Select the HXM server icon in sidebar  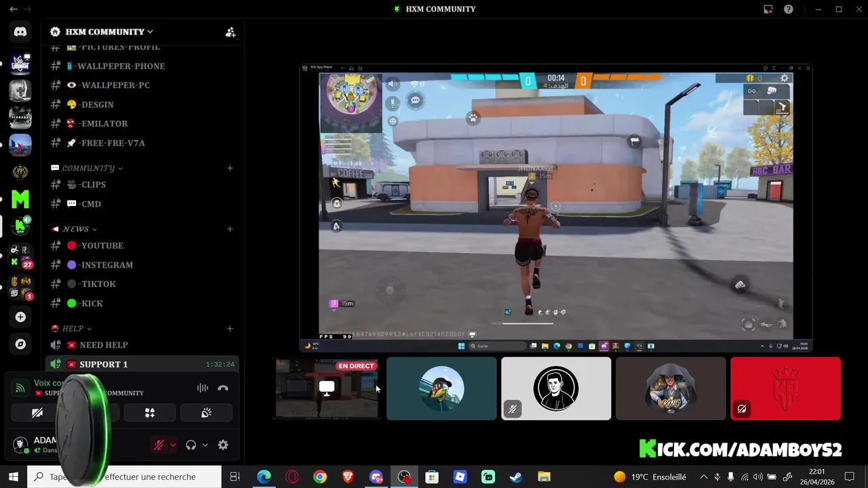[20, 226]
